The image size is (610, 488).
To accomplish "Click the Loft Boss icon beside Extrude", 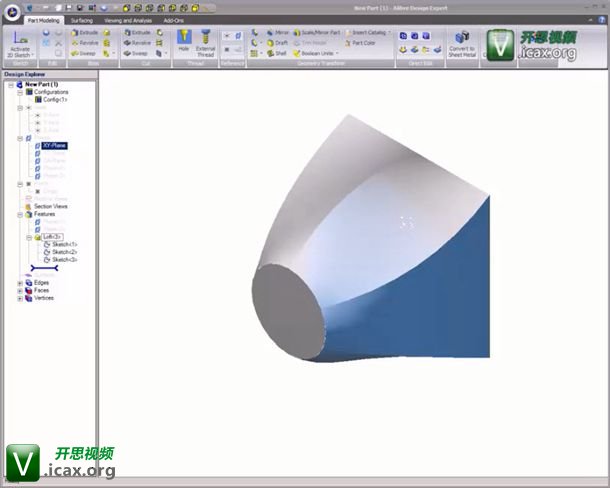I will coord(106,33).
